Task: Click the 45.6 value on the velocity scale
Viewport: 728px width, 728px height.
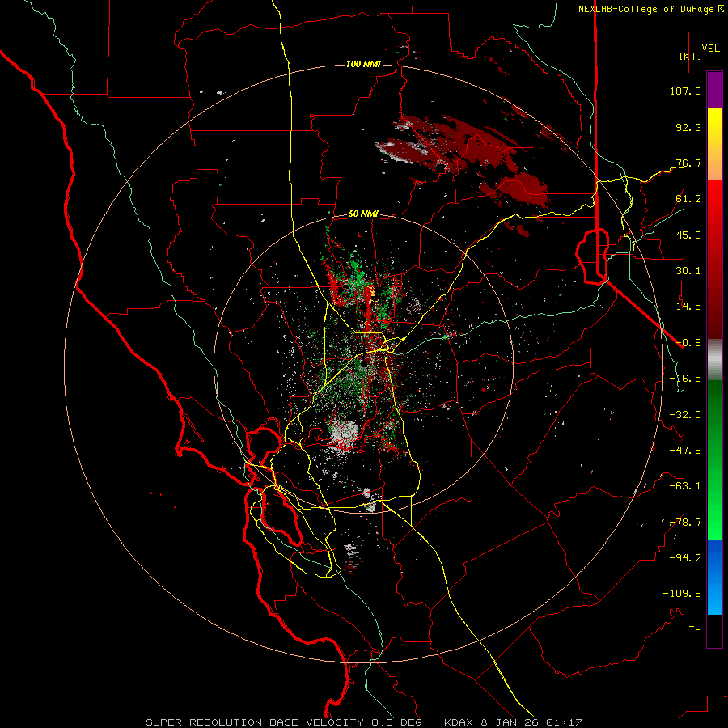Action: [x=688, y=235]
